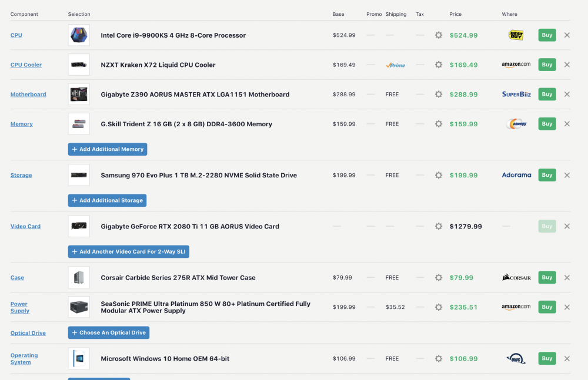The height and width of the screenshot is (380, 588).
Task: Click the Prime shipping badge on the cooler row
Action: 395,65
